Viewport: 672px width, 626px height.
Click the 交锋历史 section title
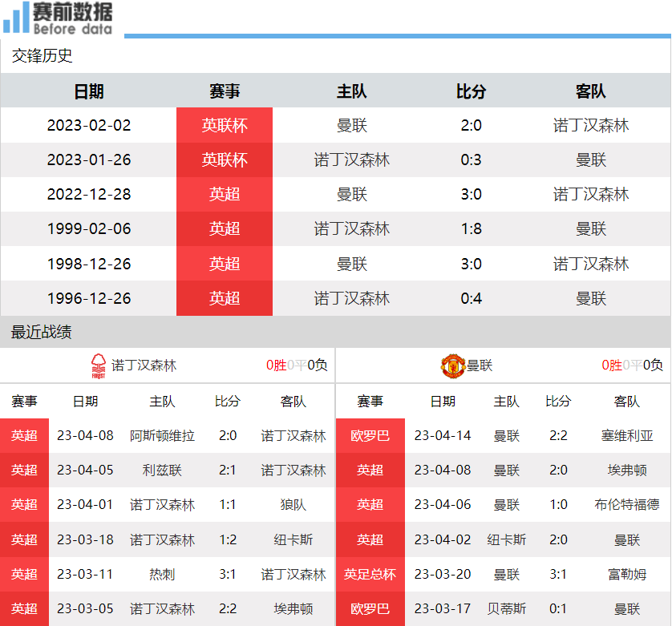coord(42,55)
